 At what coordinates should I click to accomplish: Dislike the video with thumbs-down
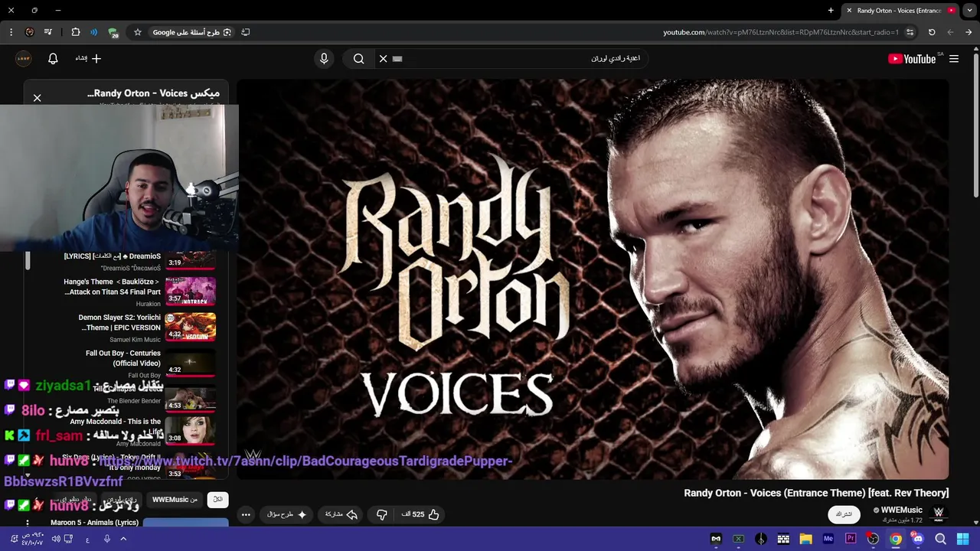click(x=381, y=514)
